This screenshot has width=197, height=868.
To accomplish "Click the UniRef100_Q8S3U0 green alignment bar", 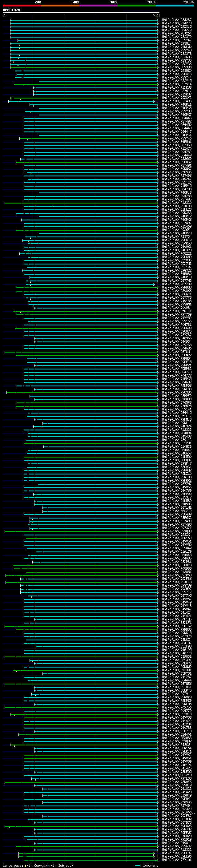I will click(x=84, y=67).
